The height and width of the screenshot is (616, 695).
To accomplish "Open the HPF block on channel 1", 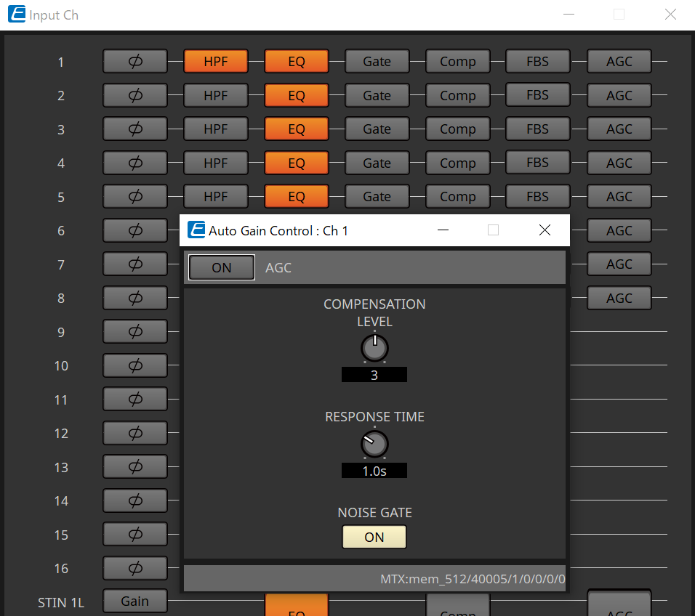I will [x=216, y=61].
